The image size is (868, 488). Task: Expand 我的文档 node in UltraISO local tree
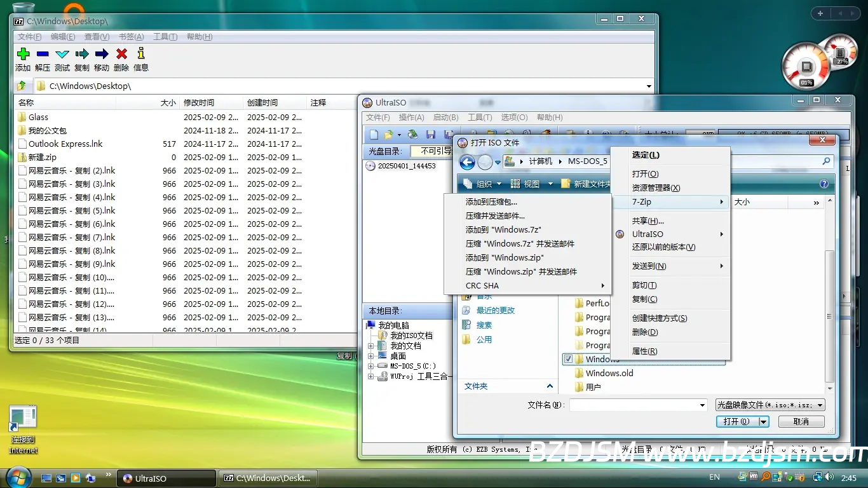tap(371, 346)
